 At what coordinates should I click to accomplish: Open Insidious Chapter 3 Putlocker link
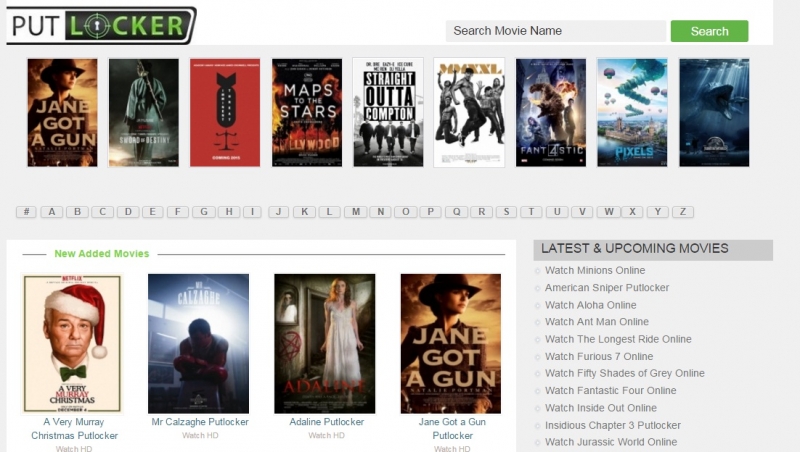coord(612,425)
